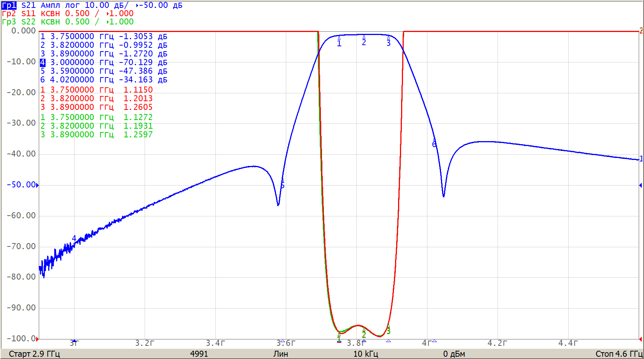Select marker 2 at the S21 passband peak
Image resolution: width=644 pixels, height=359 pixels.
(364, 41)
